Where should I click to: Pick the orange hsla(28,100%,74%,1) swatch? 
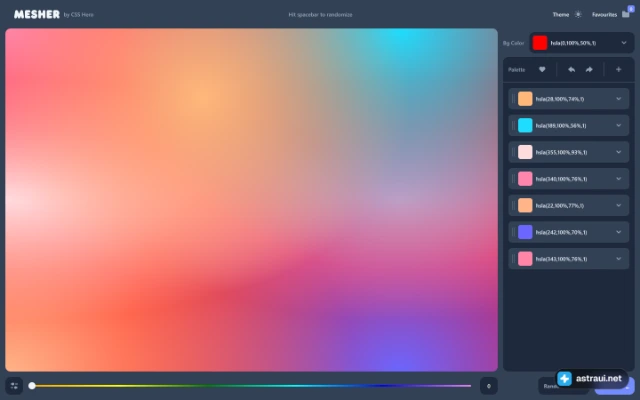point(525,99)
